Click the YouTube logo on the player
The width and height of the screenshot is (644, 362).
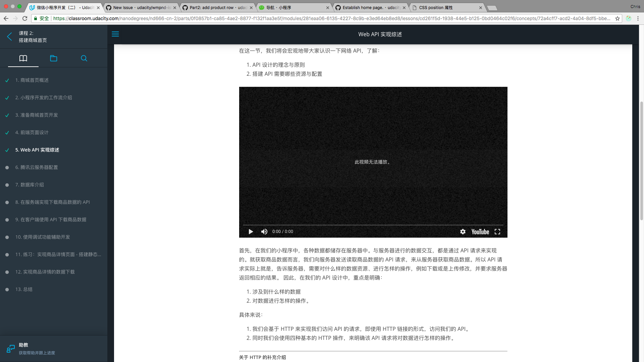[x=480, y=232]
